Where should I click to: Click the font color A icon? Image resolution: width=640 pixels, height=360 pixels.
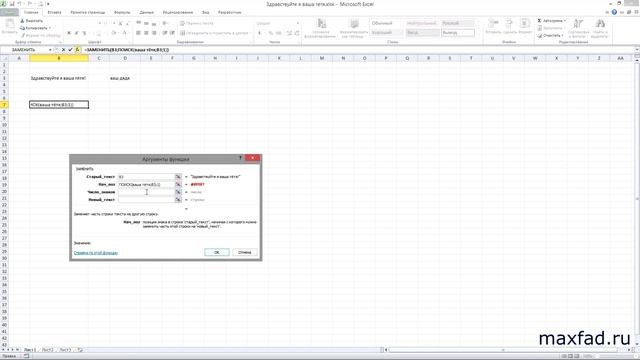(124, 33)
